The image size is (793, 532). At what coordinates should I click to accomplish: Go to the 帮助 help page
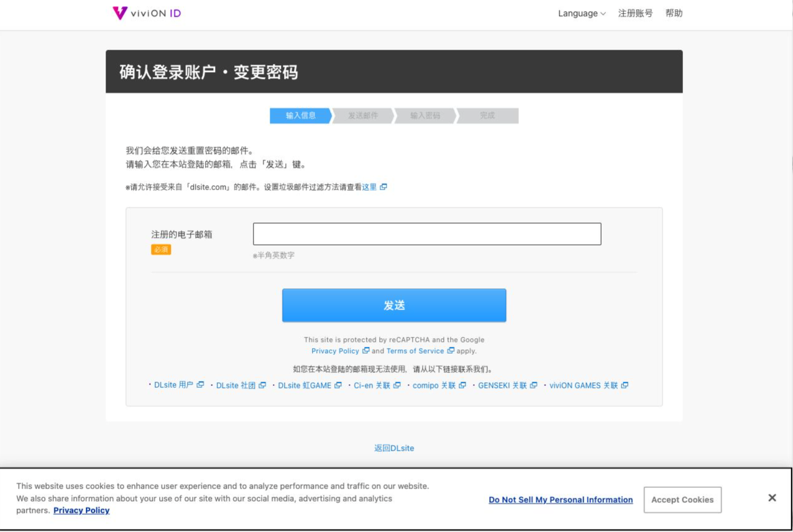click(x=674, y=13)
